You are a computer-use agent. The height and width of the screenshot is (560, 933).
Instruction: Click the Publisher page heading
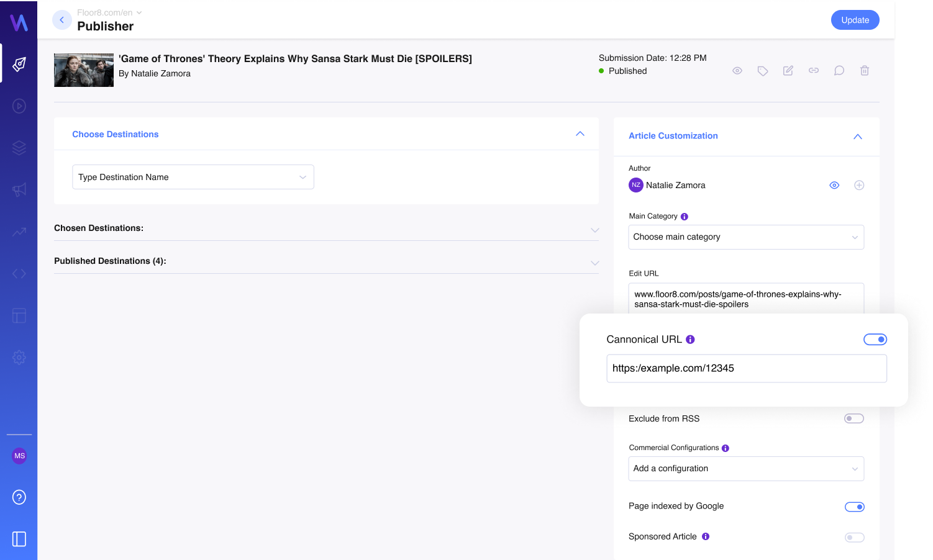pos(105,26)
